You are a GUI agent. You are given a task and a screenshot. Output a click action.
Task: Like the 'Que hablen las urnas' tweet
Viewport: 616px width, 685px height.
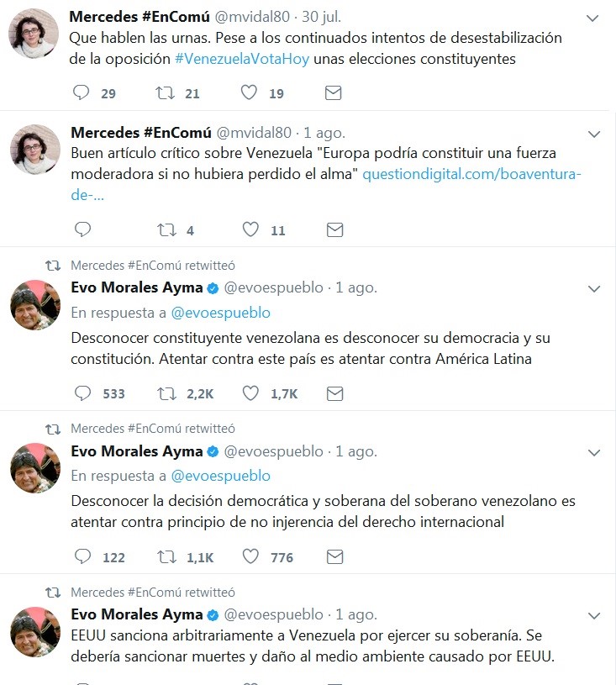(249, 92)
